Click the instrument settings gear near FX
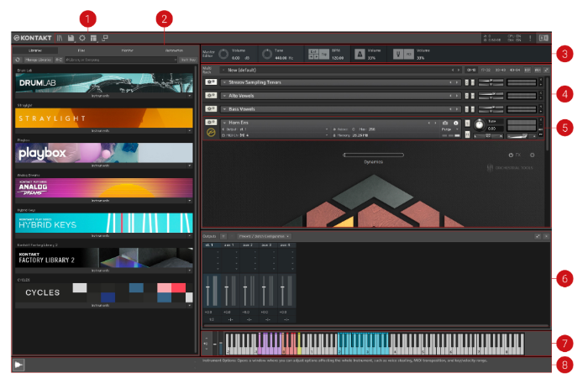Screen dimensions: 588x384 point(532,155)
